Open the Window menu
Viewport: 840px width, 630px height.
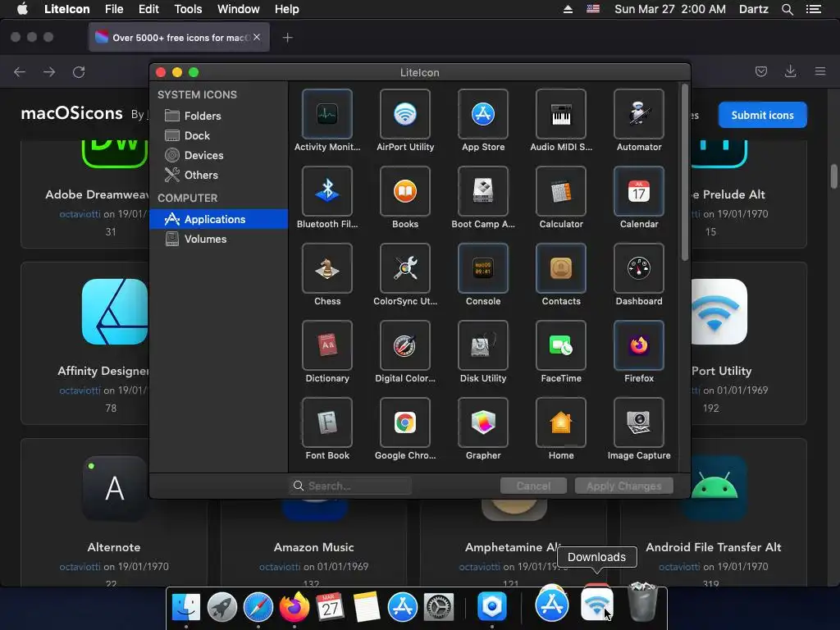pos(239,9)
